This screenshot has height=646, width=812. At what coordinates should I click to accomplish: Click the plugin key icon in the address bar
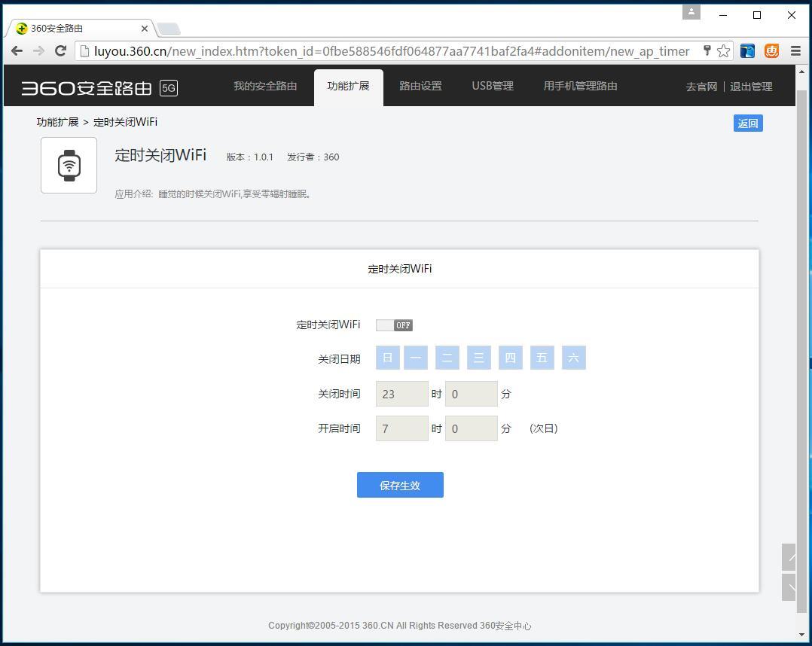707,51
